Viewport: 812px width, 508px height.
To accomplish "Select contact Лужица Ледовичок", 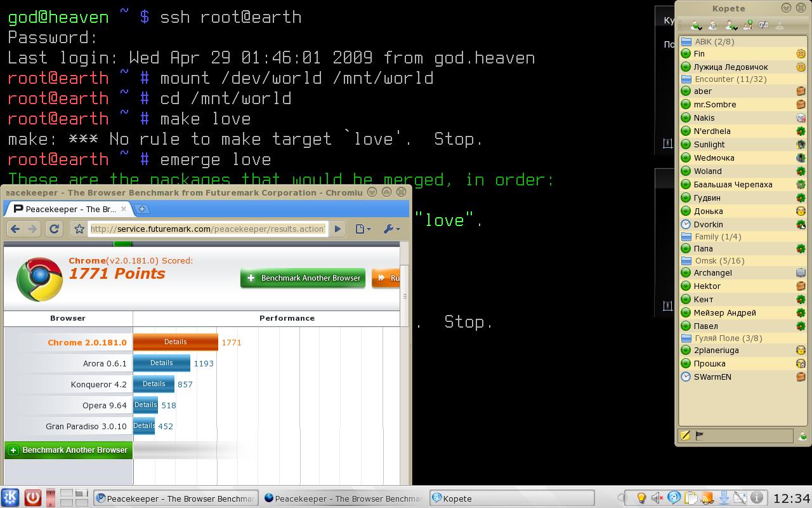I will (743, 67).
